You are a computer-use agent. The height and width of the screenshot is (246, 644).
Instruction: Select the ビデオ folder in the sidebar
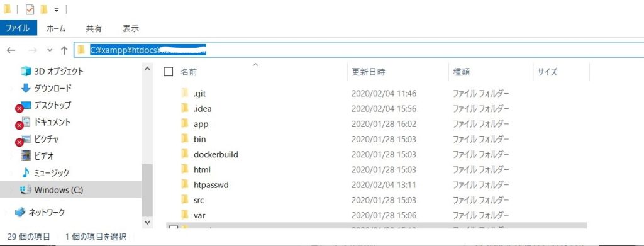point(37,155)
